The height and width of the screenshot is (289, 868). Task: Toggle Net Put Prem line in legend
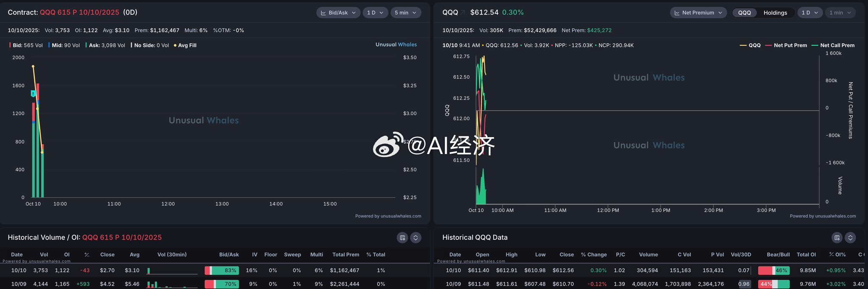pyautogui.click(x=786, y=45)
